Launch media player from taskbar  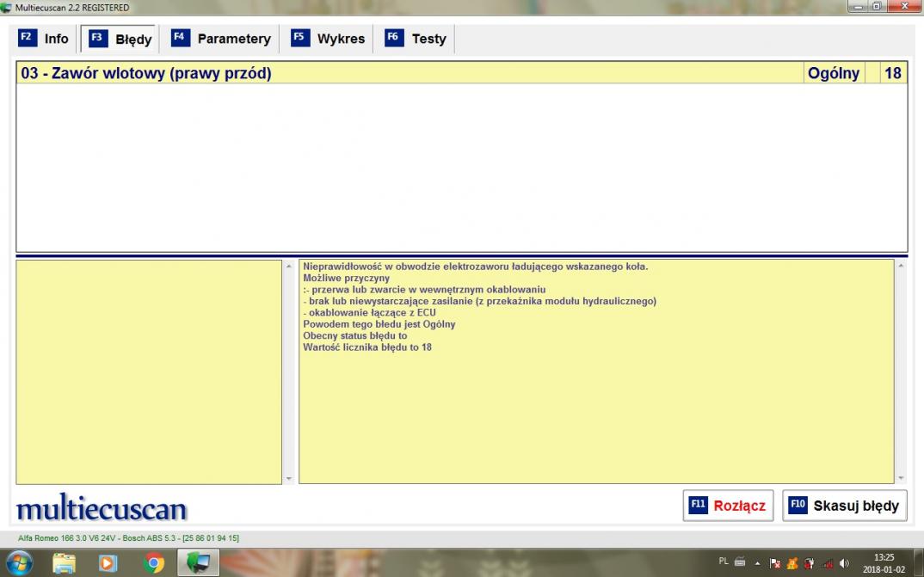pos(108,563)
